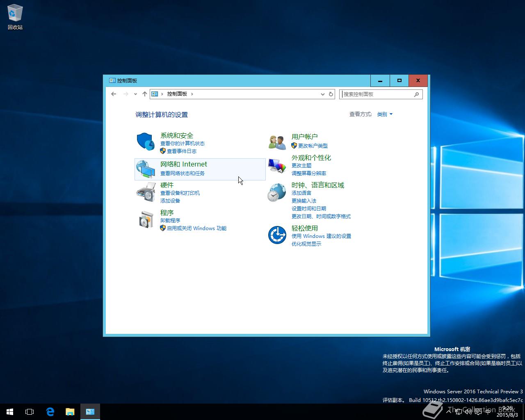Open the 硬件 category link
The width and height of the screenshot is (525, 420).
(x=167, y=185)
